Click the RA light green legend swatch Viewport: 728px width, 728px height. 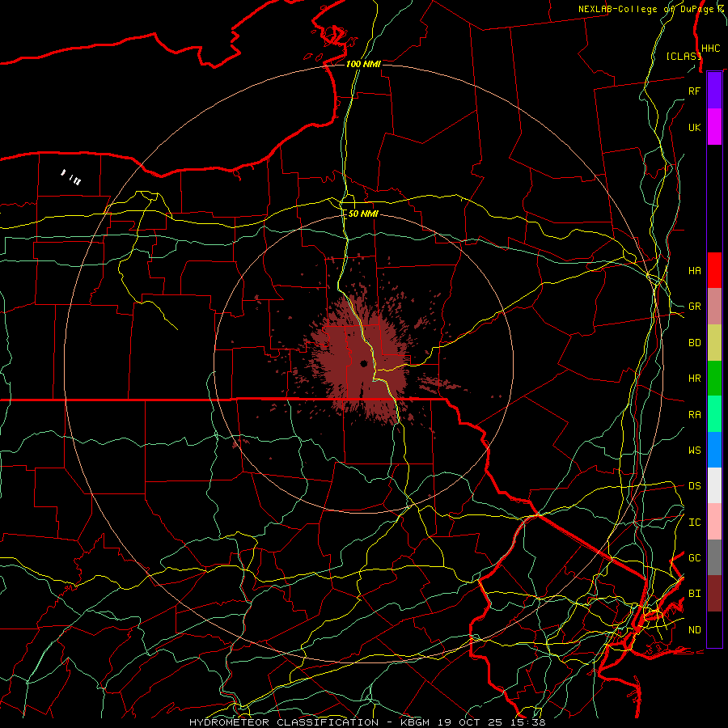(714, 414)
